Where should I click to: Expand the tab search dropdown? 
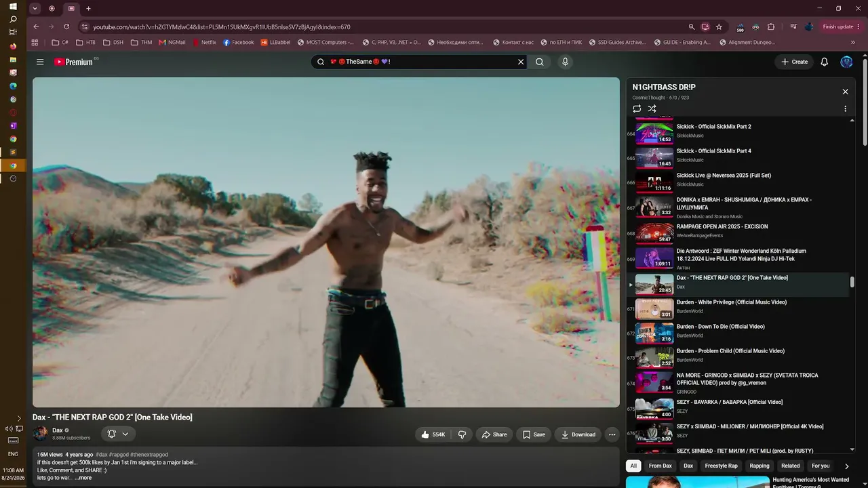click(35, 9)
